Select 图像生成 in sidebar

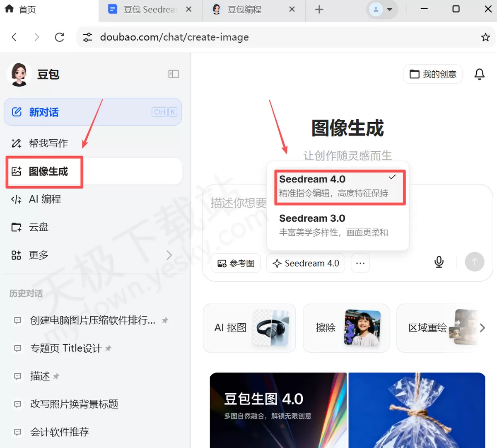93,172
